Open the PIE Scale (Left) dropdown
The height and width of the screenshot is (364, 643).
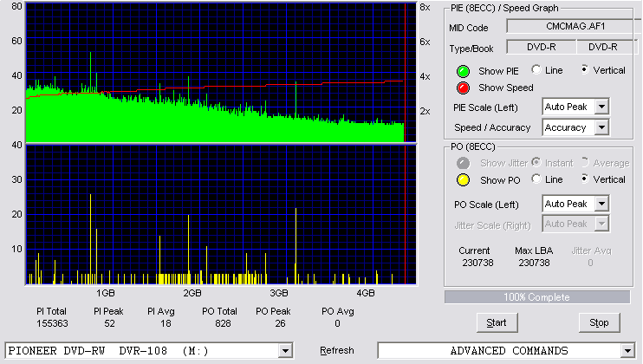point(601,107)
